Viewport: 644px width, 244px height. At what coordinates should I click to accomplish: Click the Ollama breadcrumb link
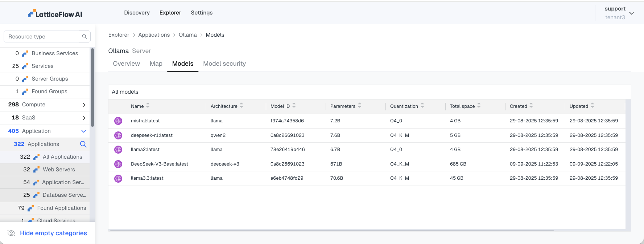click(x=188, y=35)
